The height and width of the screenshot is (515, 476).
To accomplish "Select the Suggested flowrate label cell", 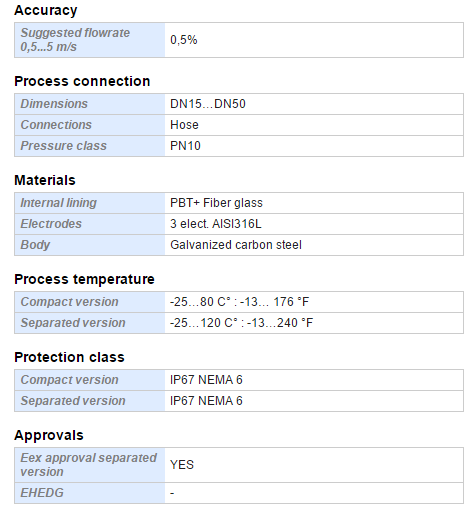I will pos(90,40).
